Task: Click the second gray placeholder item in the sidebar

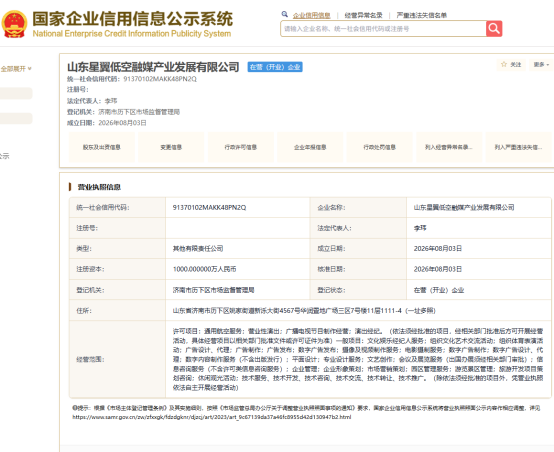Action: tap(16, 118)
